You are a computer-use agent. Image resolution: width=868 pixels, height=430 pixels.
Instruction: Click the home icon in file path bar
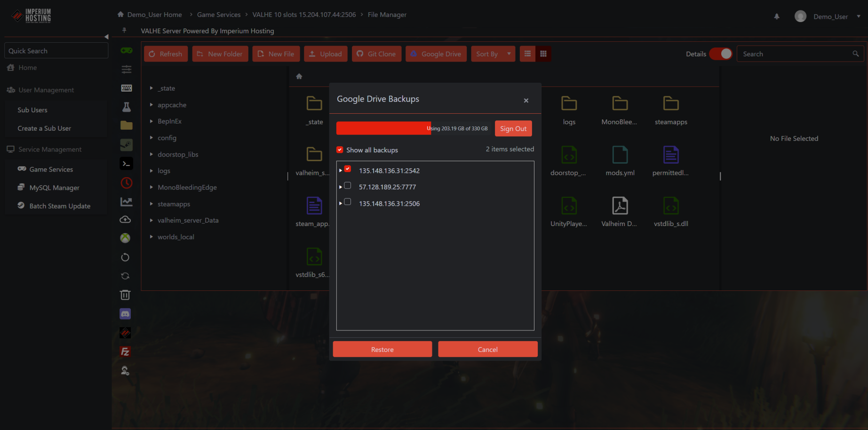[299, 76]
